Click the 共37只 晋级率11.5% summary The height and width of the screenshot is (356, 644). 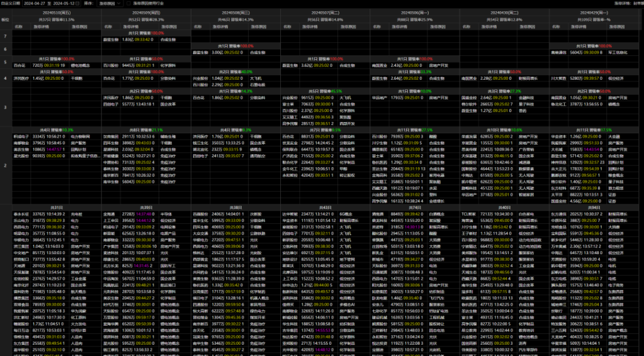click(57, 19)
